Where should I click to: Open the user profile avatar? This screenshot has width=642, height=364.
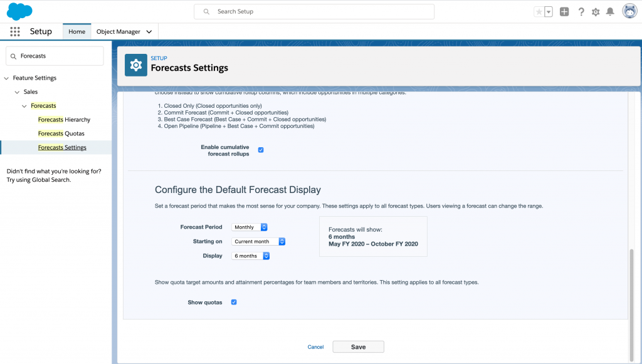coord(629,11)
